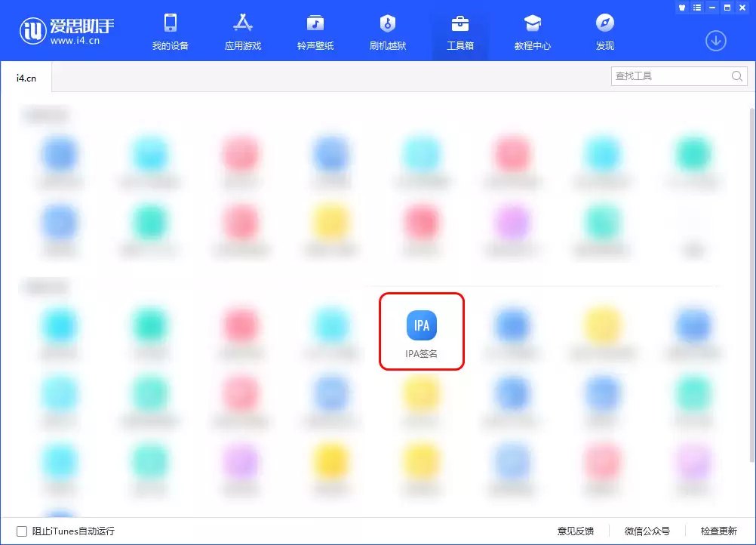Click the download manager arrow icon
This screenshot has width=756, height=545.
[x=715, y=41]
